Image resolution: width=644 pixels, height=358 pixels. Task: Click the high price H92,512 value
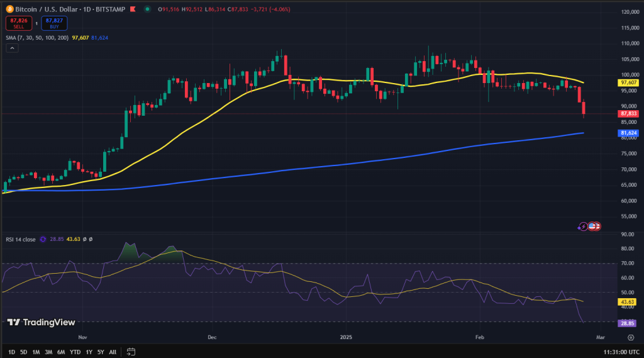[192, 9]
